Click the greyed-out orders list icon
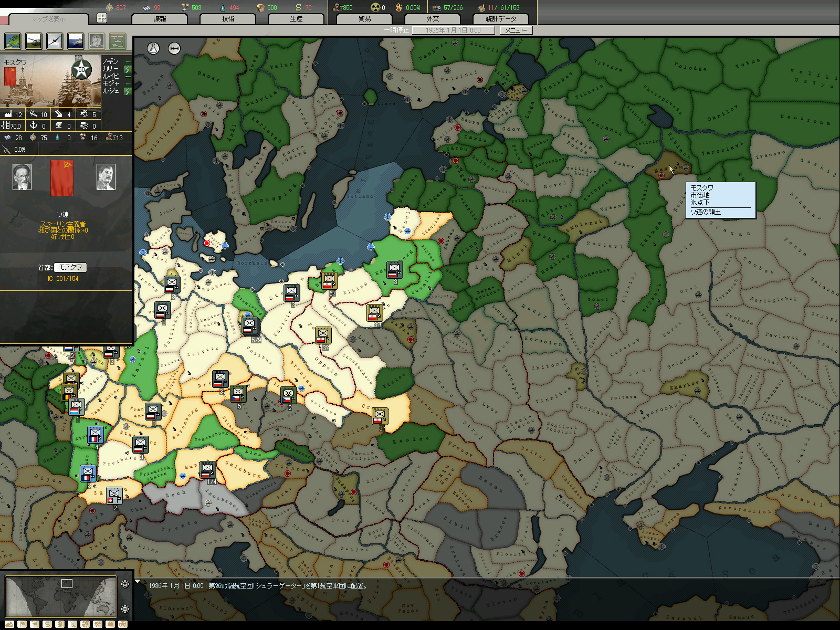840x630 pixels. pyautogui.click(x=118, y=41)
